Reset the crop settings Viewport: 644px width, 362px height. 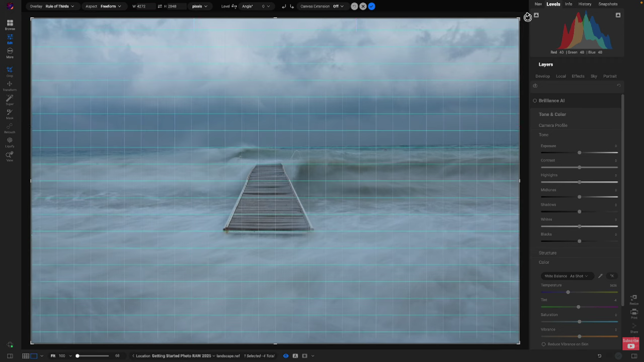click(x=354, y=6)
